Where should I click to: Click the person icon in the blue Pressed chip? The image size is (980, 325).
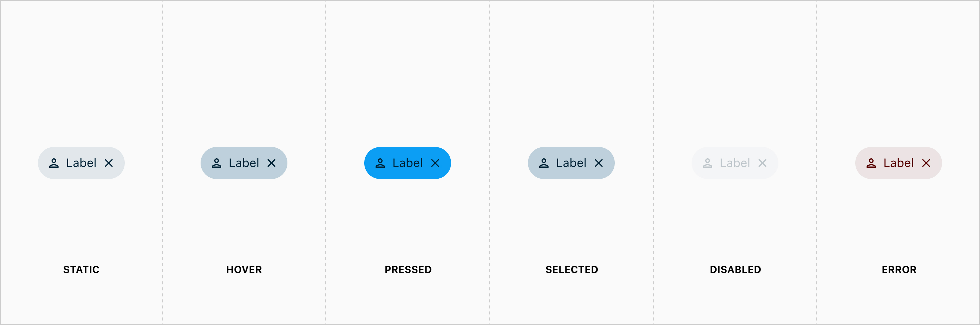click(380, 163)
